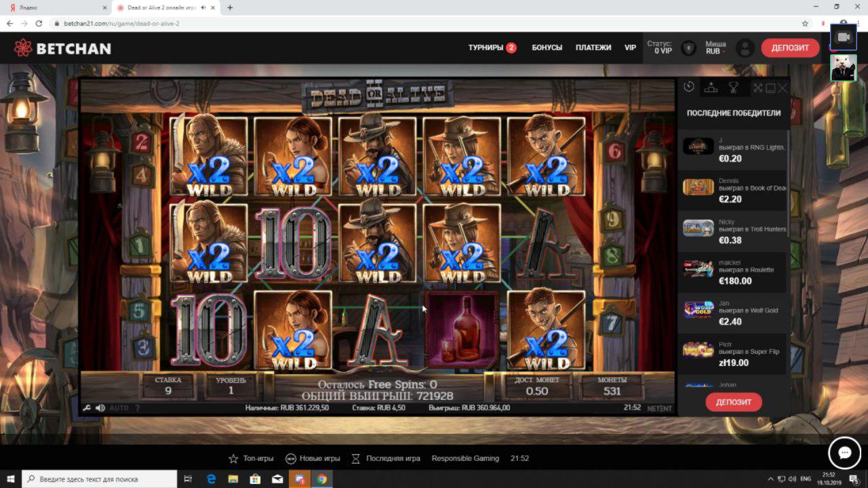The height and width of the screenshot is (488, 868).
Task: Expand the Миша RUB account dropdown
Action: pos(715,47)
